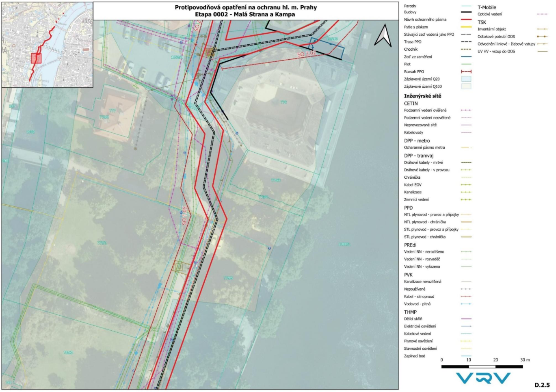Click the Optické vedení legend line symbol
The image size is (556, 392).
click(x=542, y=14)
